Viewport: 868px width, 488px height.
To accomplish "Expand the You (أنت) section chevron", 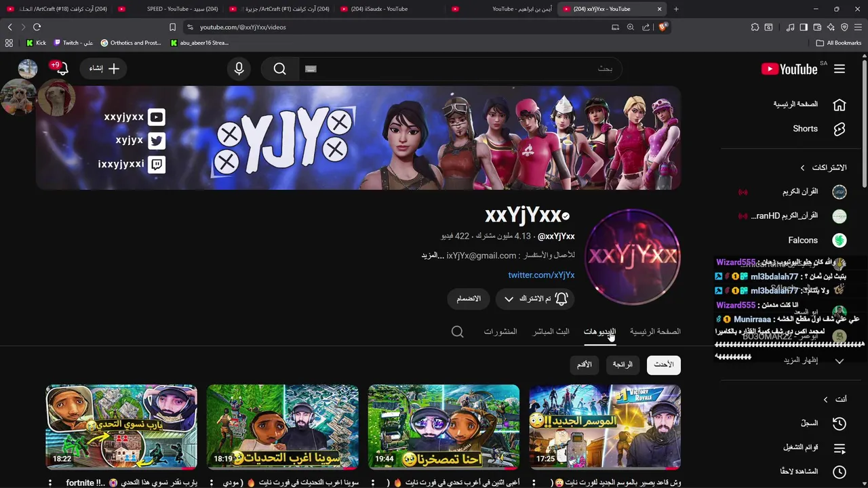I will pyautogui.click(x=825, y=399).
